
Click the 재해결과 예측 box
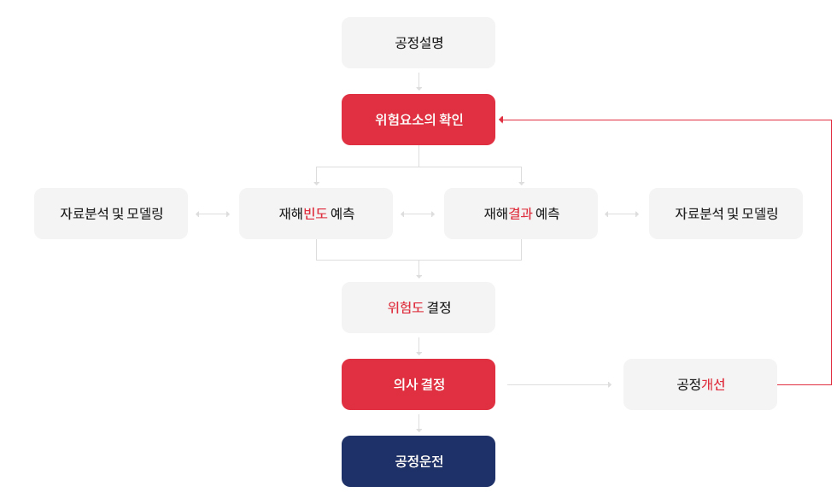coord(521,214)
